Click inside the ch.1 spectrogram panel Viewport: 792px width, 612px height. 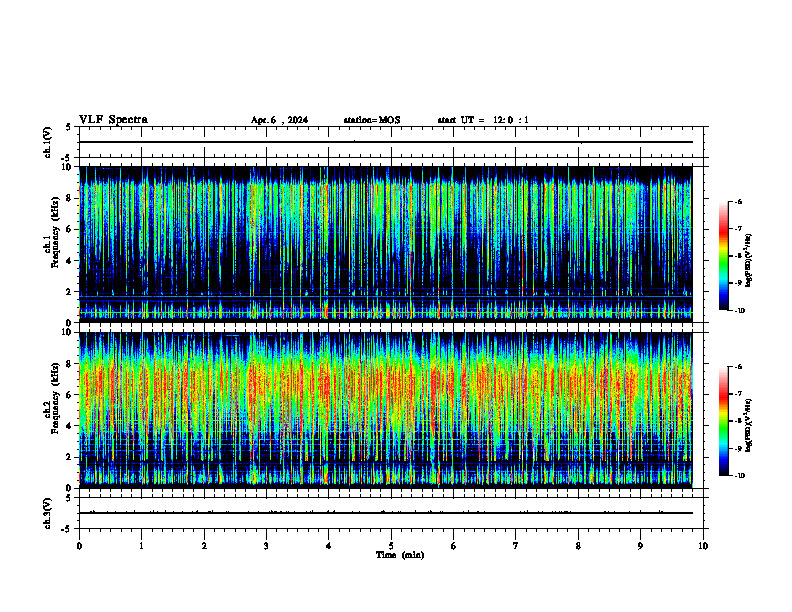point(386,244)
